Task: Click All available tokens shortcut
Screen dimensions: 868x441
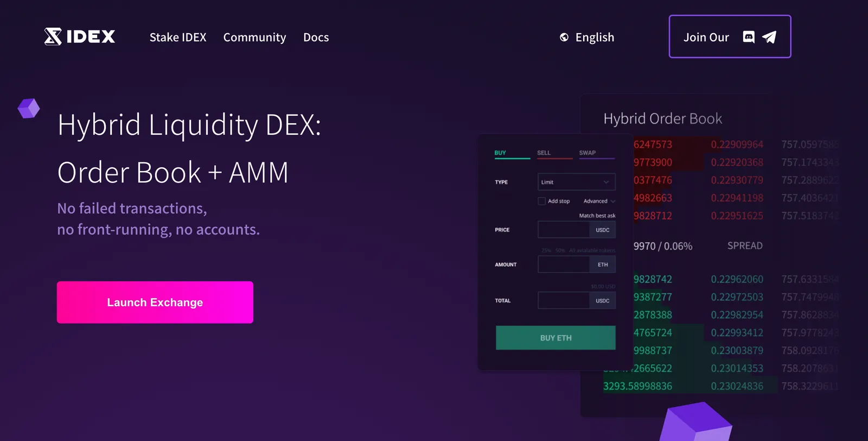Action: tap(592, 250)
